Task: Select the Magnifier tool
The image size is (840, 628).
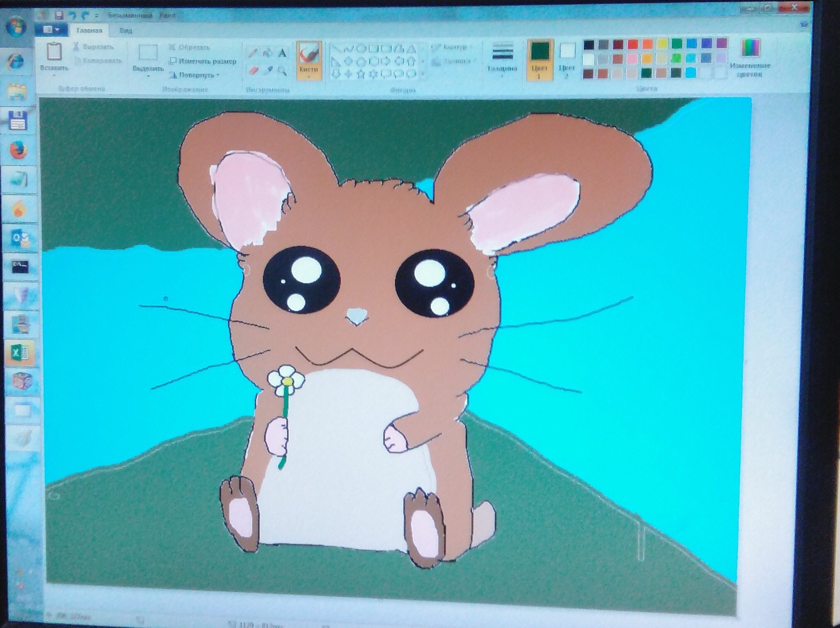Action: point(282,71)
